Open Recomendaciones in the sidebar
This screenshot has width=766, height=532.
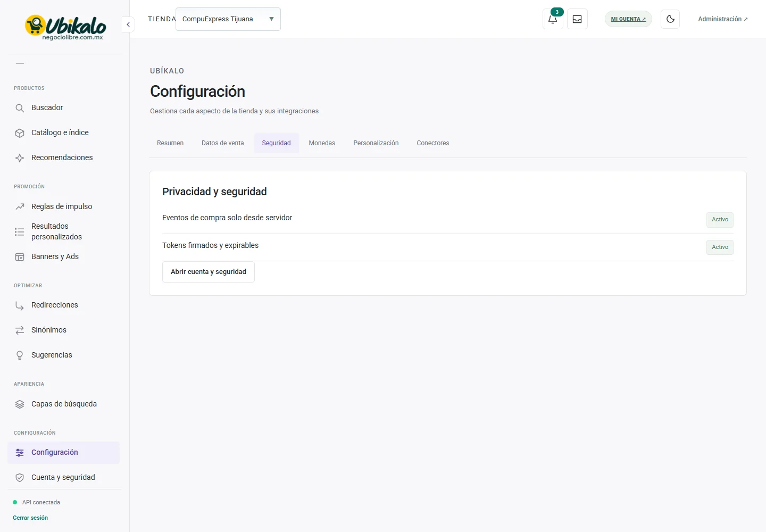(x=63, y=158)
